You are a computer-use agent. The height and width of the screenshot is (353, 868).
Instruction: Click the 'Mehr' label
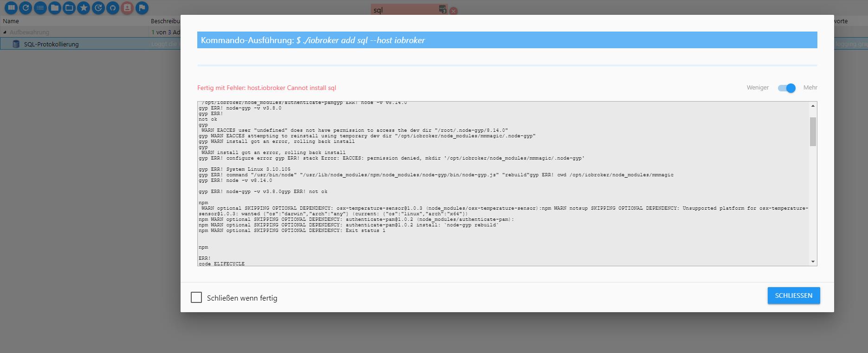coord(810,87)
